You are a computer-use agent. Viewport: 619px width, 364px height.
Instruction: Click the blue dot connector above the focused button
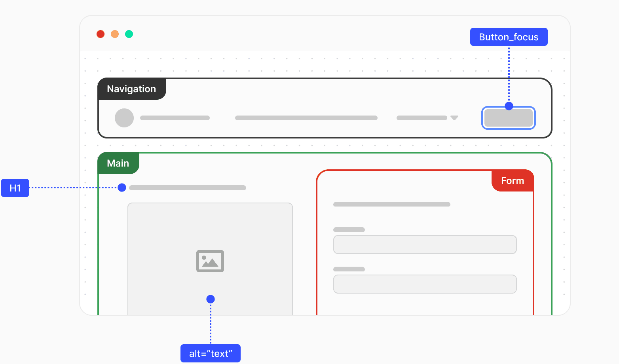coord(509,106)
